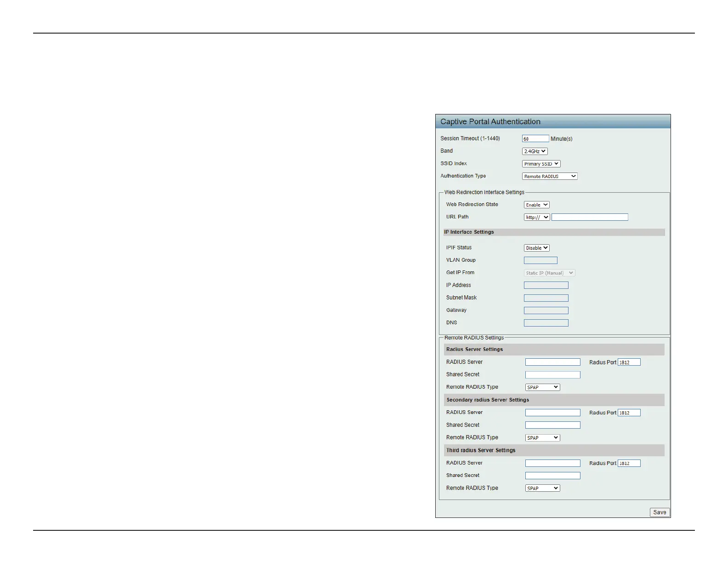728x563 pixels.
Task: Toggle the IPIF Status dropdown
Action: (536, 248)
